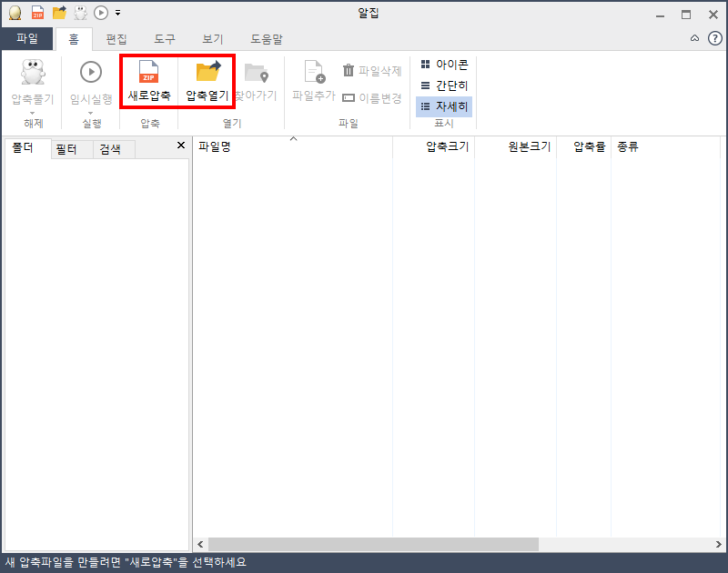Expand the 임시실행 dropdown arrow
Image resolution: width=728 pixels, height=573 pixels.
coord(90,113)
